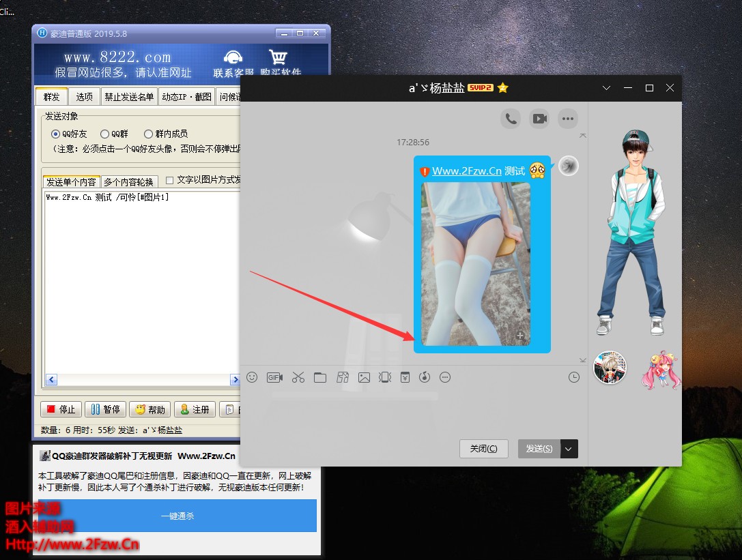The height and width of the screenshot is (560, 742).
Task: Collapse chat area with upper arrow
Action: click(582, 136)
